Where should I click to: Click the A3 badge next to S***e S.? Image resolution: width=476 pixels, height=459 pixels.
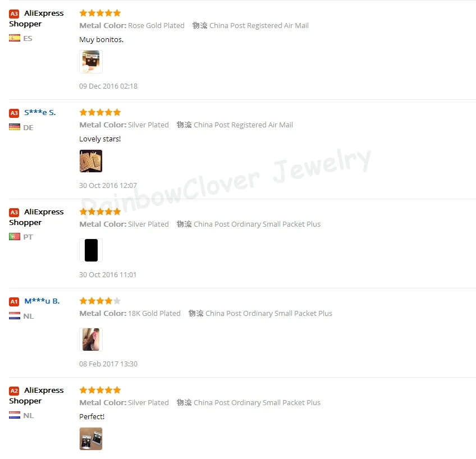pyautogui.click(x=14, y=113)
